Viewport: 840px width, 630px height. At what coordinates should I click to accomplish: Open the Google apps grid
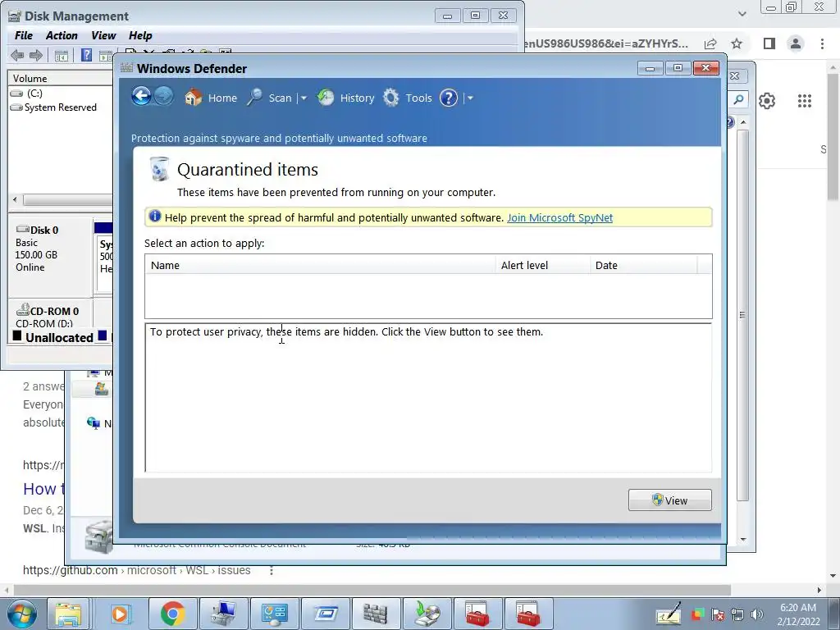tap(804, 101)
